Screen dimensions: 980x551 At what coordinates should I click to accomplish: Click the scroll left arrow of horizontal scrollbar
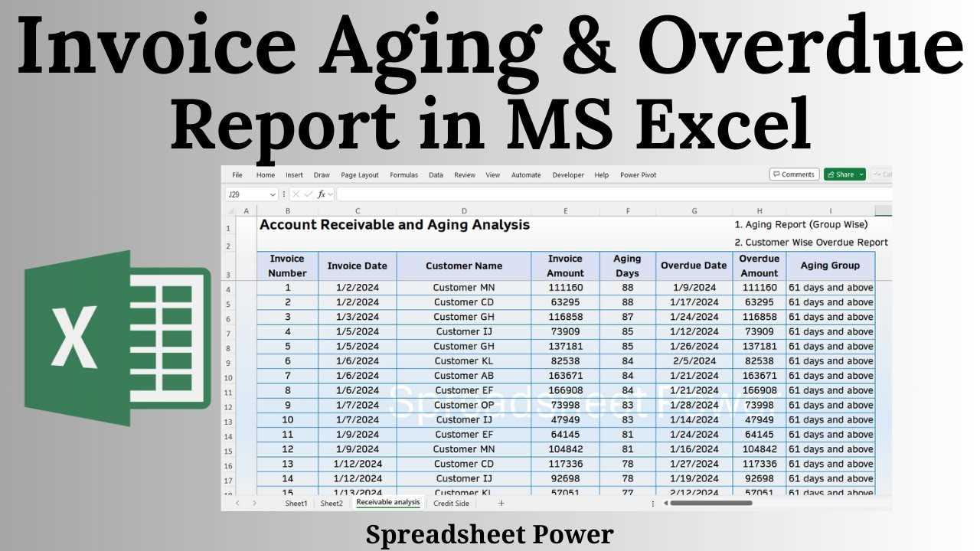pyautogui.click(x=665, y=504)
